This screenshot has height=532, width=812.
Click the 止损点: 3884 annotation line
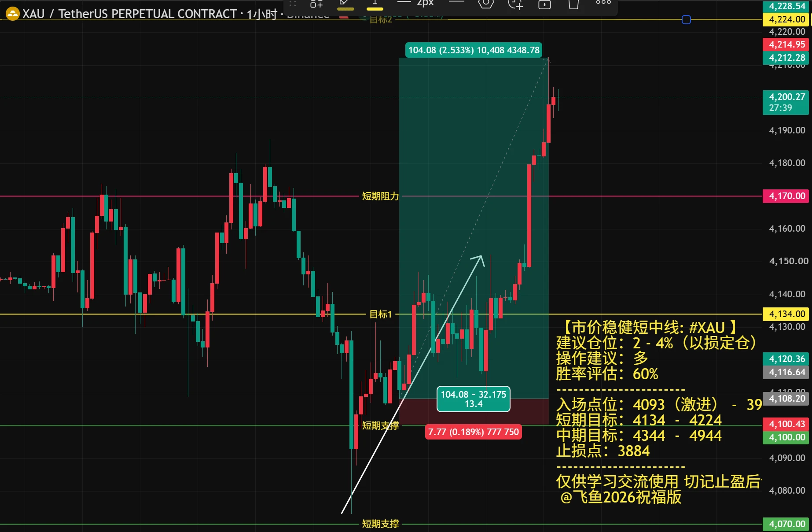click(x=603, y=451)
